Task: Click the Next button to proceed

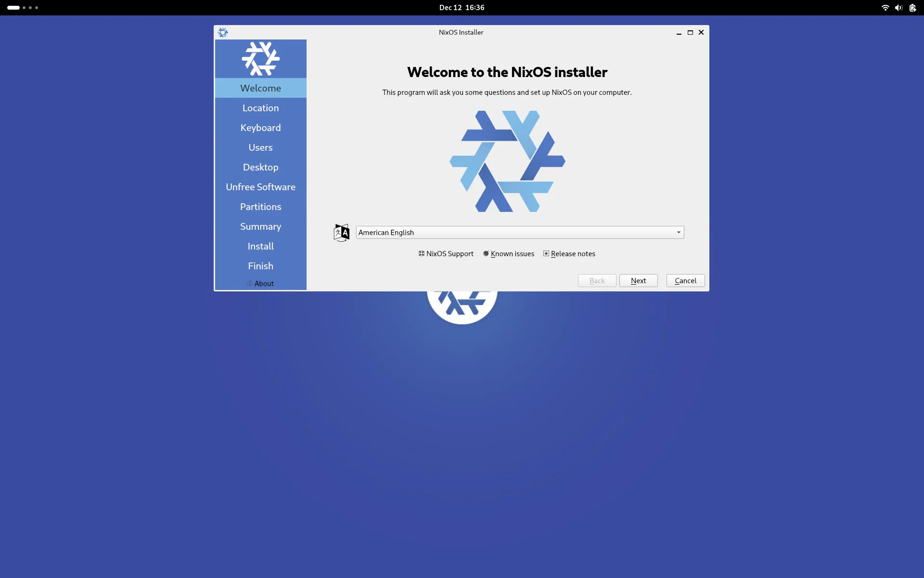Action: coord(638,280)
